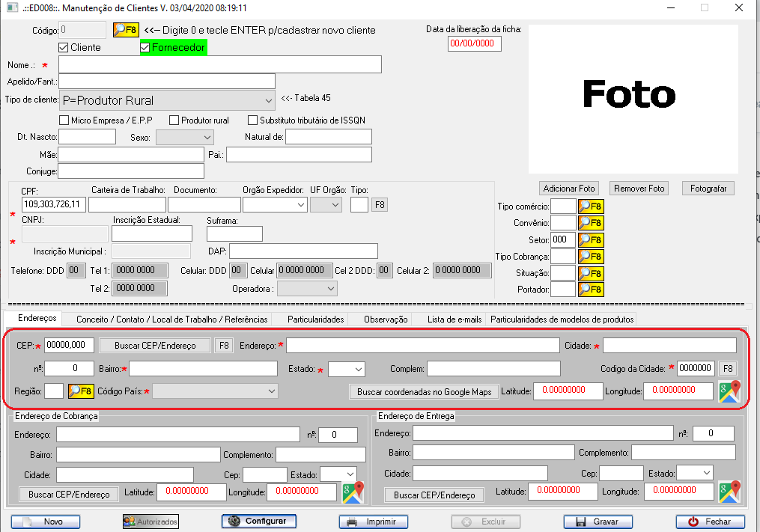Click the Foto image placeholder
The height and width of the screenshot is (532, 760).
tap(633, 99)
